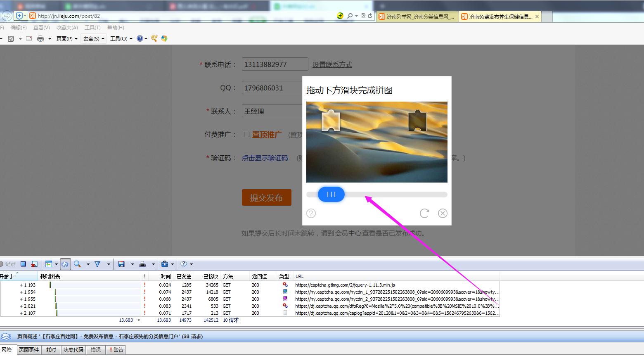Viewport: 644px width, 356px height.
Task: Open captcha help via the question mark icon
Action: pyautogui.click(x=311, y=213)
